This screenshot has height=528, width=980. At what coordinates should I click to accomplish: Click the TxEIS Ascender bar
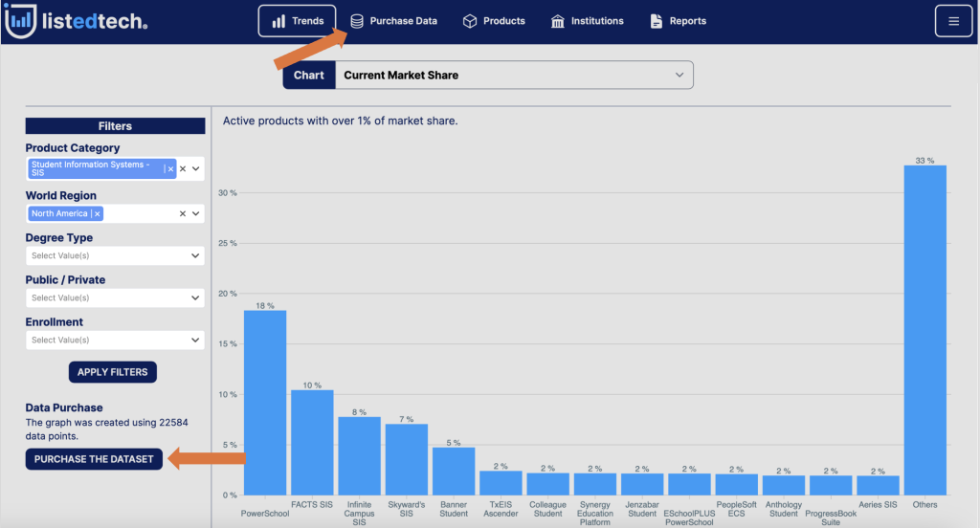click(x=501, y=483)
